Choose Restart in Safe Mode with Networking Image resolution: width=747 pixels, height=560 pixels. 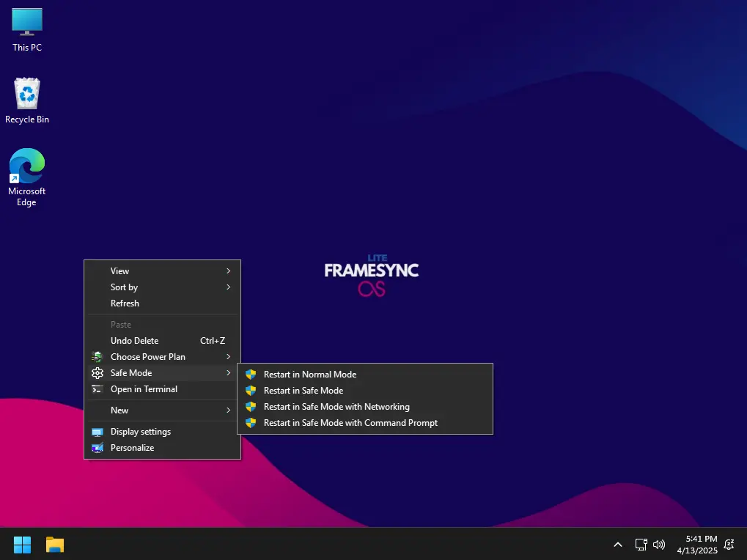click(x=365, y=407)
